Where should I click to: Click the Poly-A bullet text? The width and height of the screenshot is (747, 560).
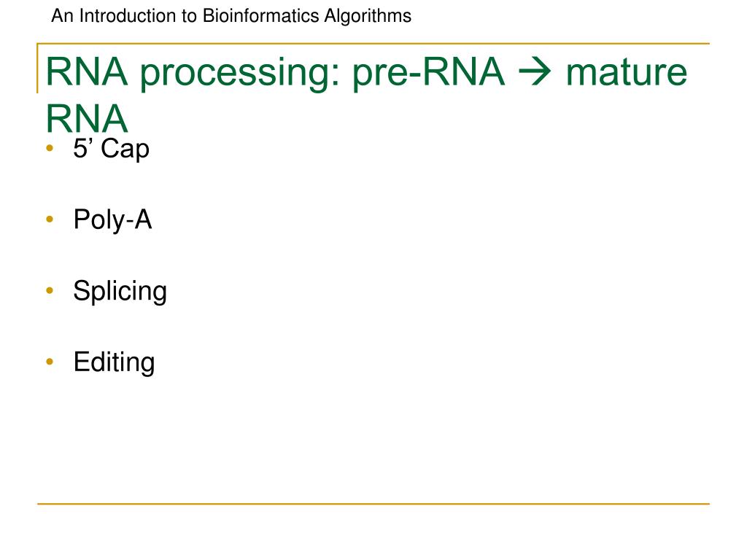(112, 219)
